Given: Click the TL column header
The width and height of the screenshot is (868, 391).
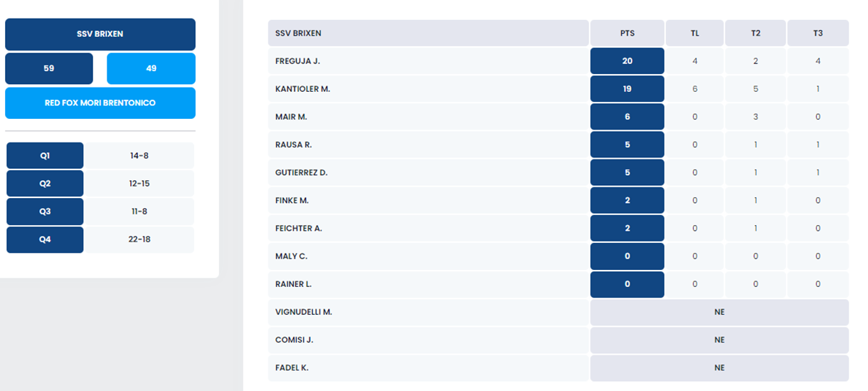Looking at the screenshot, I should (x=694, y=33).
